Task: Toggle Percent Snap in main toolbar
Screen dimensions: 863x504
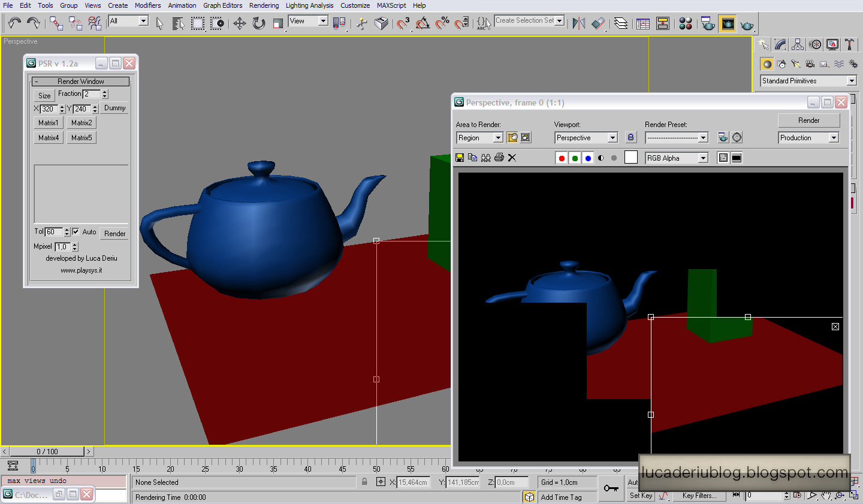Action: pyautogui.click(x=442, y=23)
